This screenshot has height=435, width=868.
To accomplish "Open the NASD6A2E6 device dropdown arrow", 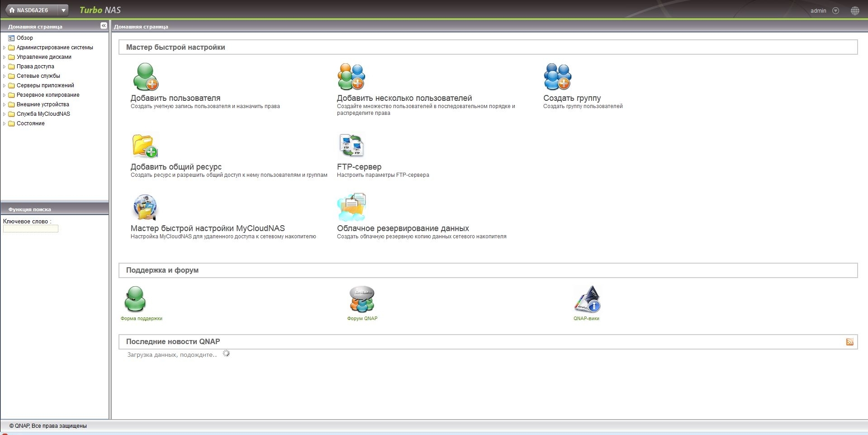I will pyautogui.click(x=64, y=10).
